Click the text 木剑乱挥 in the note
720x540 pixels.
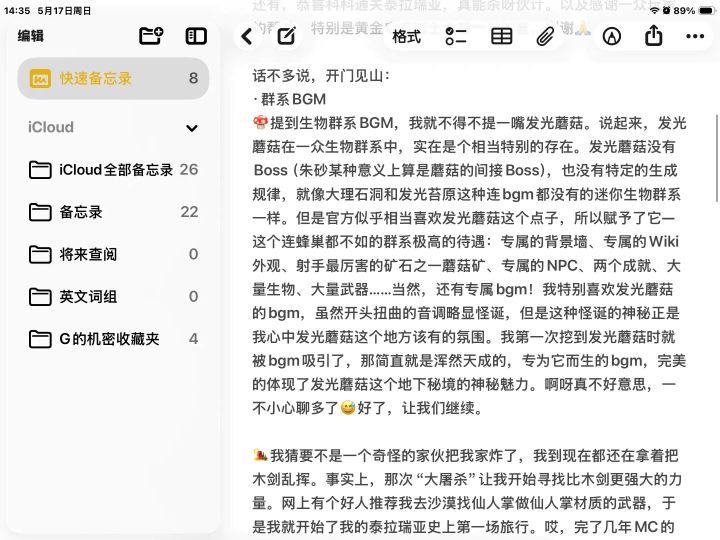coord(281,479)
